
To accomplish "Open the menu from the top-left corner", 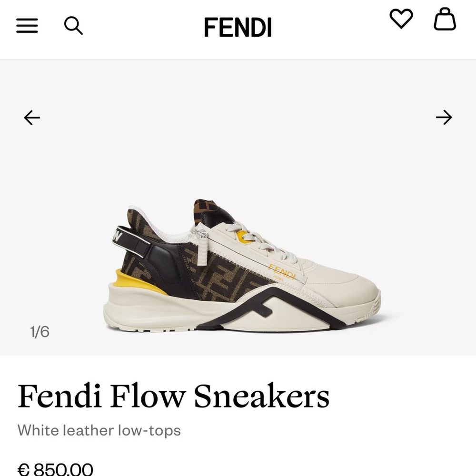I will pyautogui.click(x=27, y=26).
